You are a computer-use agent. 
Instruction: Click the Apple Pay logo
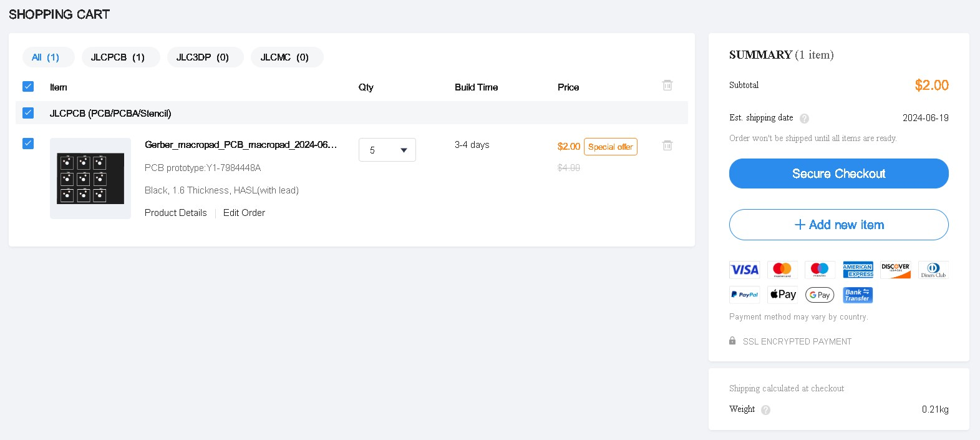click(x=782, y=295)
